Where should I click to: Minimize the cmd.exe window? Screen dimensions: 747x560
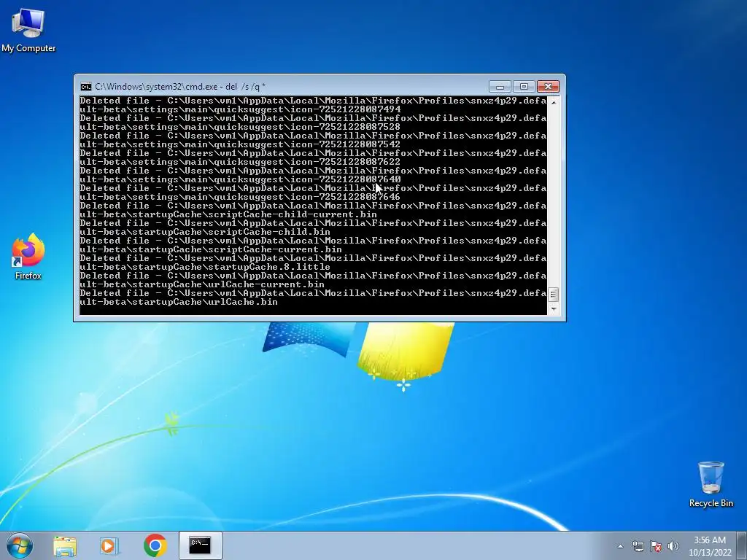pos(500,87)
